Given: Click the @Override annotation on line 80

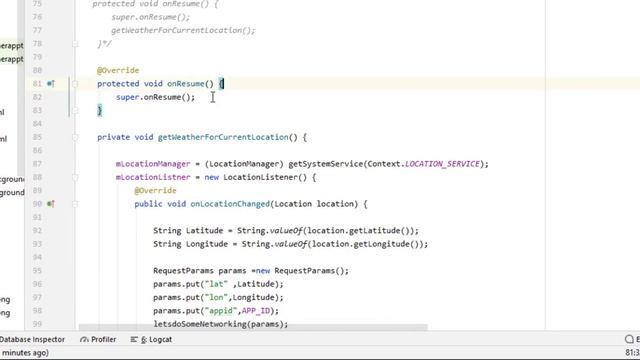Looking at the screenshot, I should (x=118, y=70).
